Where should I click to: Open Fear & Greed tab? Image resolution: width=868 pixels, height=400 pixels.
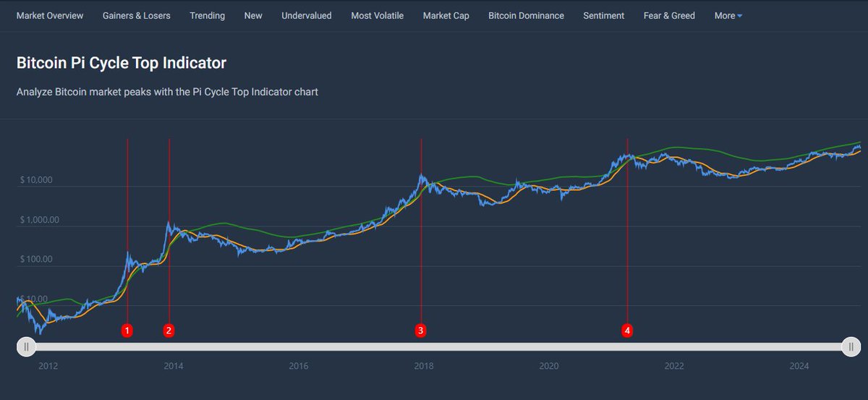pos(669,15)
